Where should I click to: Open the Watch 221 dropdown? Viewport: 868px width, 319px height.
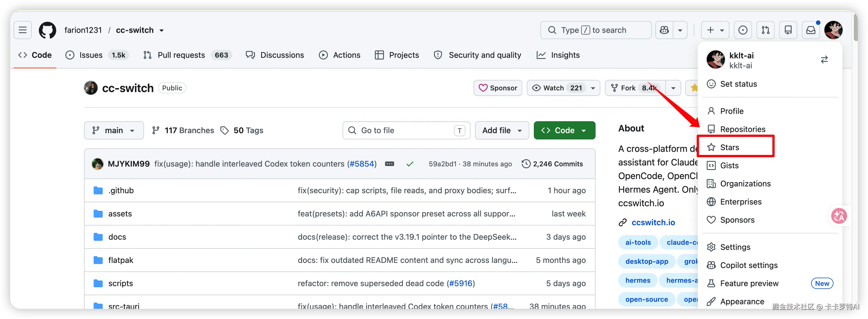coord(563,88)
